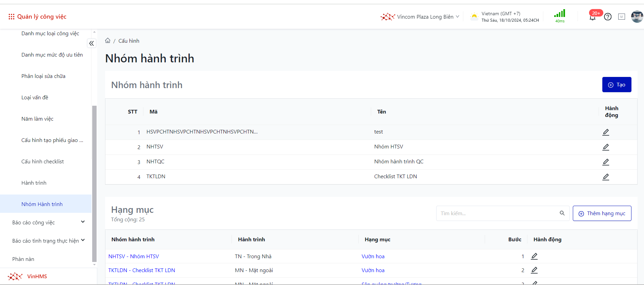The image size is (644, 285).
Task: Open the NHTSV - Nhóm HTSV link
Action: coord(134,257)
